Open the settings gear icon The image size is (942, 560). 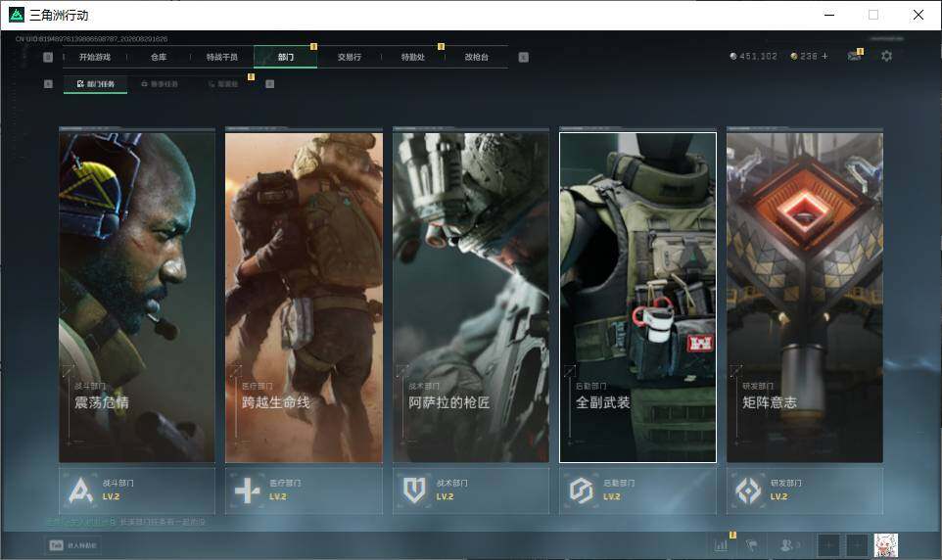[x=886, y=56]
